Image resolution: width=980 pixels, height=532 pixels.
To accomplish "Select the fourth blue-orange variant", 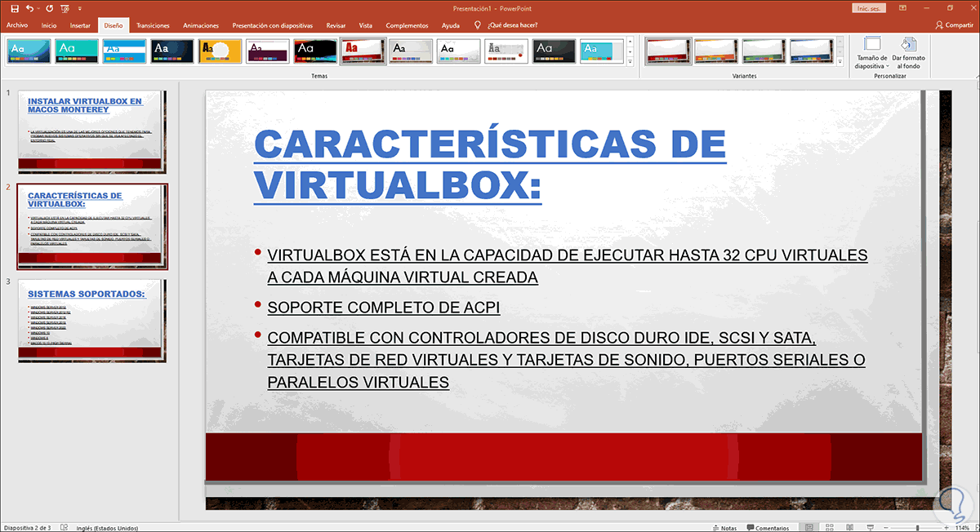I will [x=812, y=51].
